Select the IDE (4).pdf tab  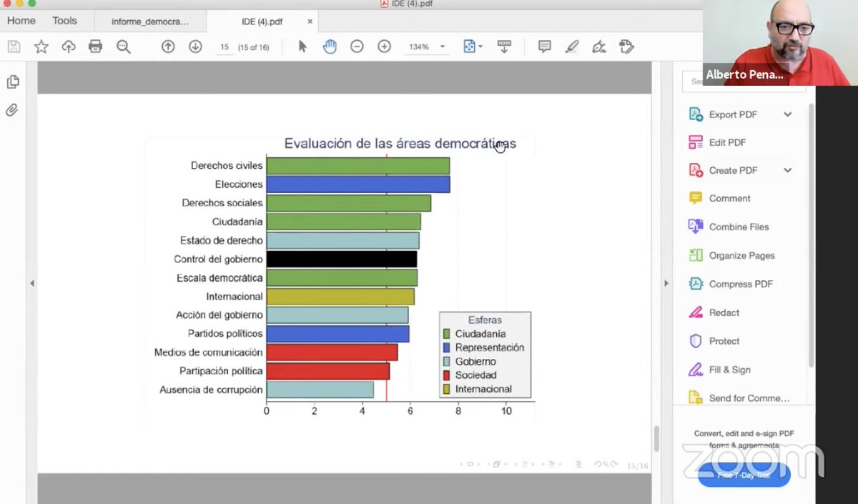coord(262,21)
